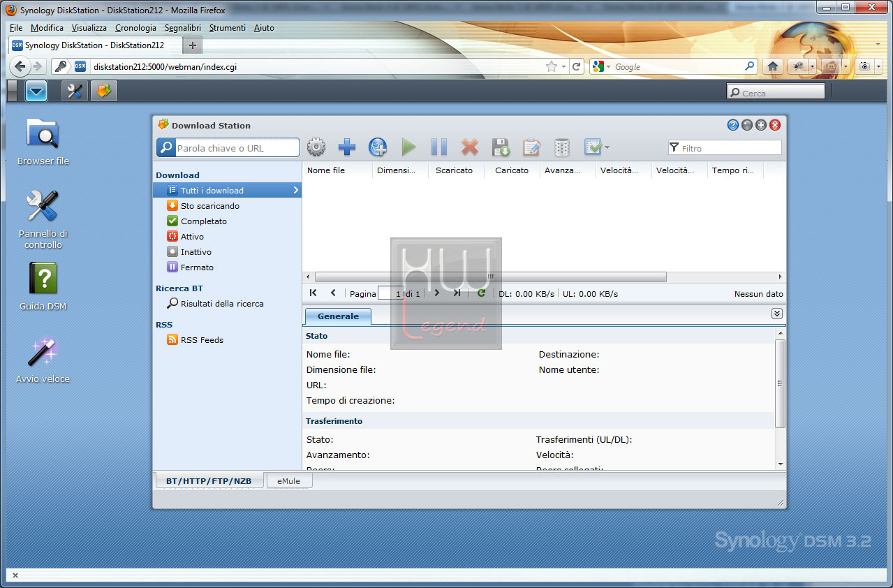Open a new Firefox tab
This screenshot has height=588, width=893.
[193, 45]
